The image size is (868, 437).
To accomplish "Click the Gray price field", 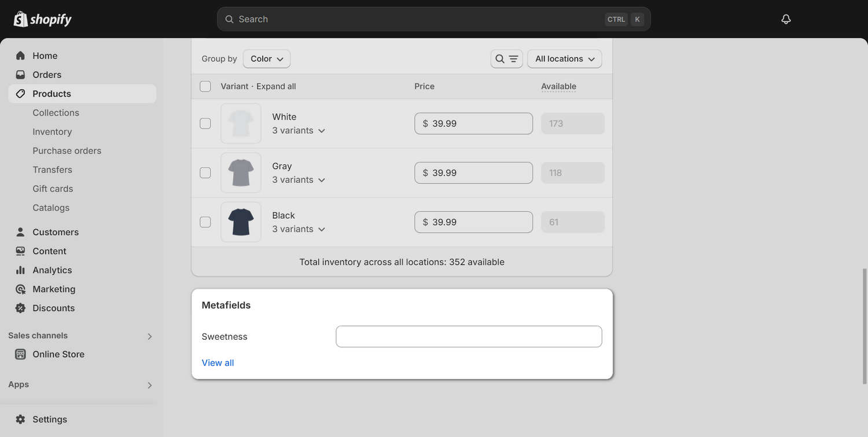I will pyautogui.click(x=473, y=172).
